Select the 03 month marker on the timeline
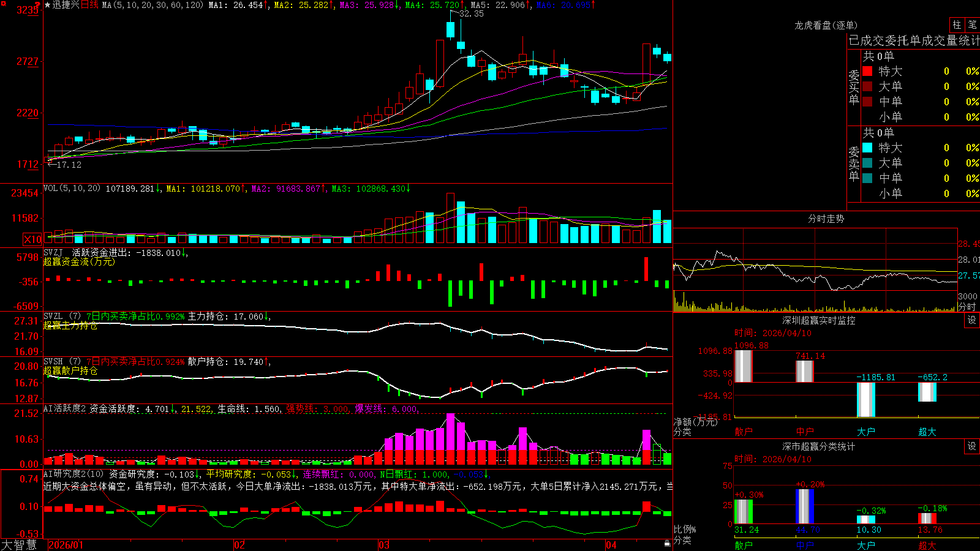 coord(384,545)
